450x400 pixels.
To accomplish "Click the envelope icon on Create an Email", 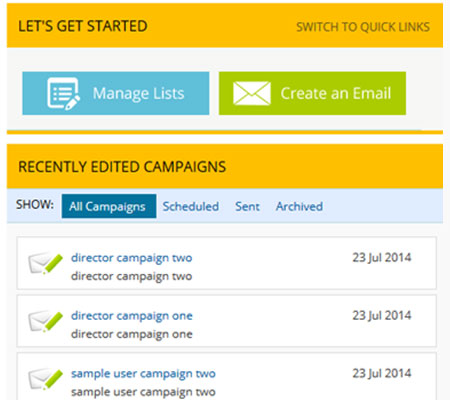I will click(x=252, y=93).
